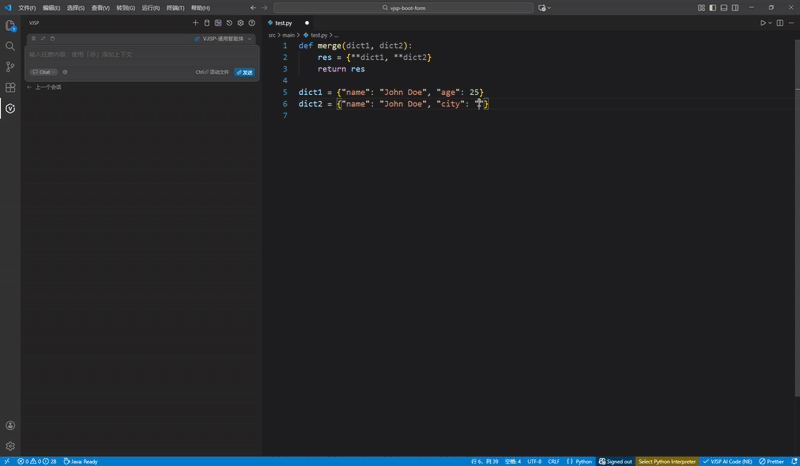This screenshot has height=466, width=800.
Task: Open the 文件(F) menu
Action: pos(27,7)
